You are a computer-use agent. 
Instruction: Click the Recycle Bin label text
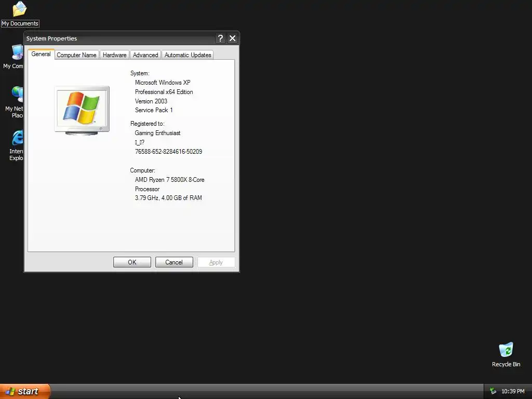[506, 364]
